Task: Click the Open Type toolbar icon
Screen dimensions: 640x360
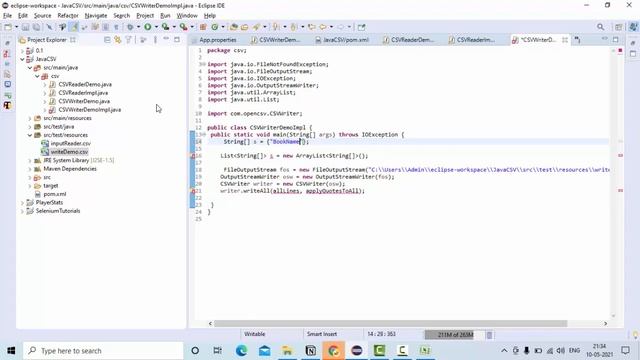Action: pos(233,27)
